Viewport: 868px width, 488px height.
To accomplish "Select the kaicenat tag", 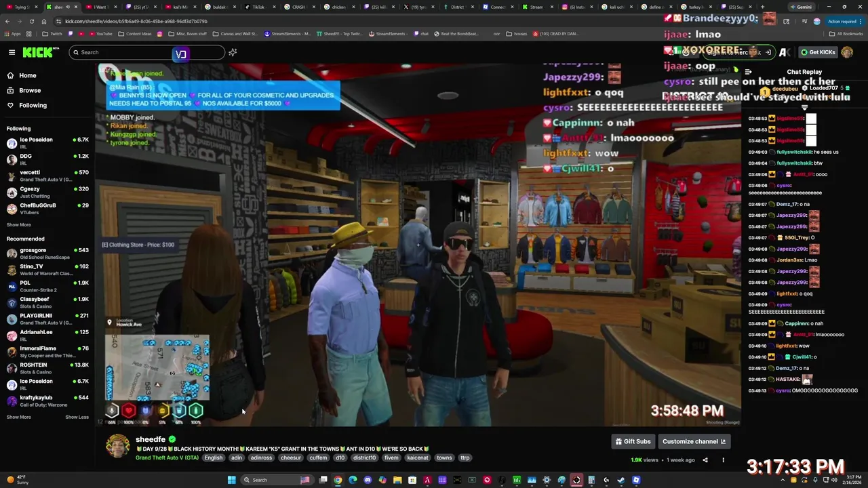I will pos(418,457).
